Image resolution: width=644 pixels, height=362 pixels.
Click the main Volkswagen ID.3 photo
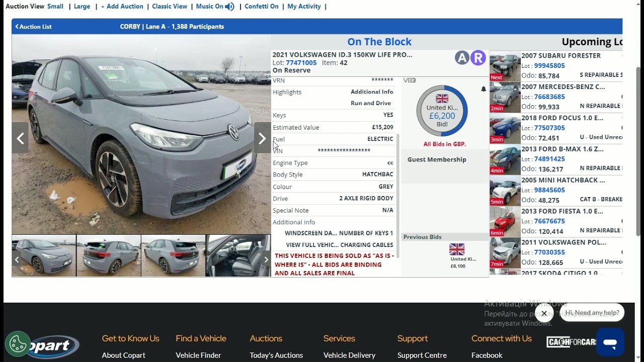pyautogui.click(x=141, y=134)
